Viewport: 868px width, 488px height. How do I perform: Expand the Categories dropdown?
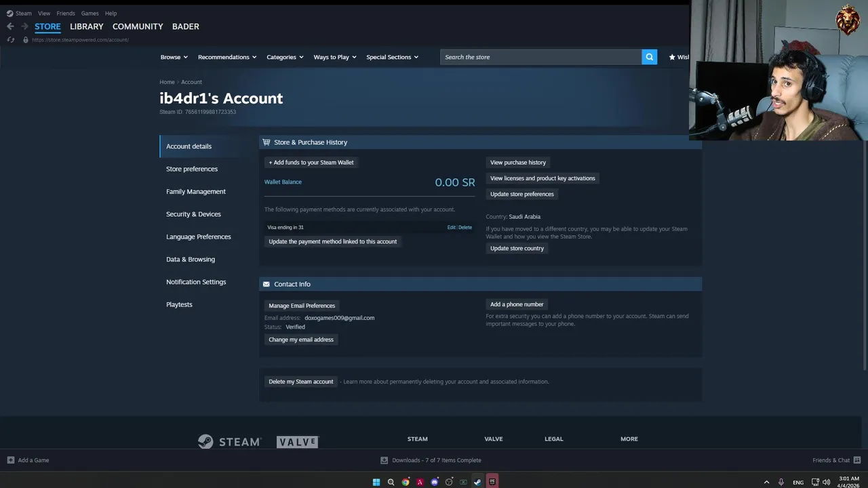tap(285, 57)
